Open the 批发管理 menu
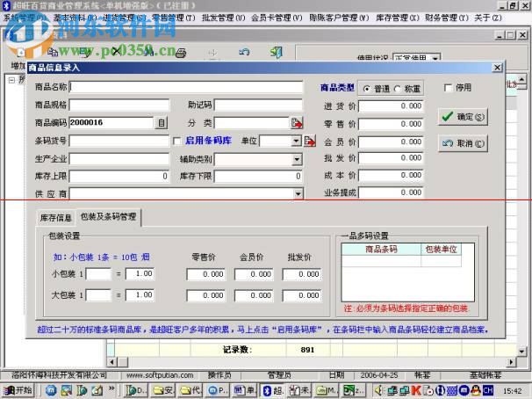This screenshot has height=399, width=532. click(x=223, y=18)
